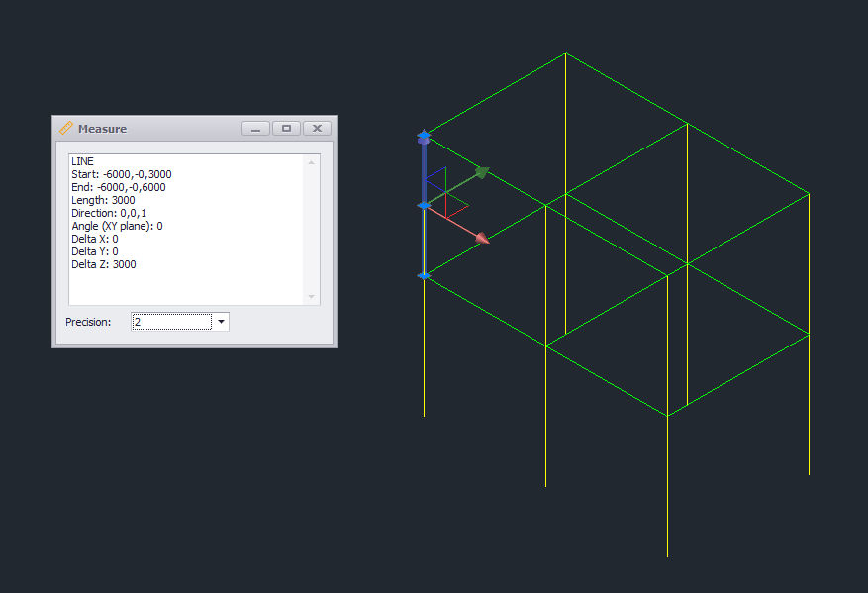868x593 pixels.
Task: Click the Measure window title text
Action: click(102, 129)
